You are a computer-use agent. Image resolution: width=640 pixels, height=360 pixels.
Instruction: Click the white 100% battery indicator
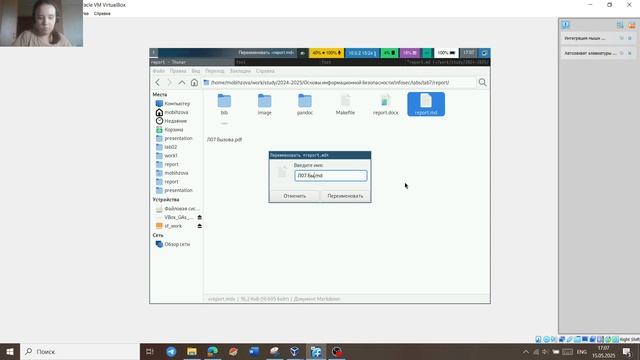point(446,53)
